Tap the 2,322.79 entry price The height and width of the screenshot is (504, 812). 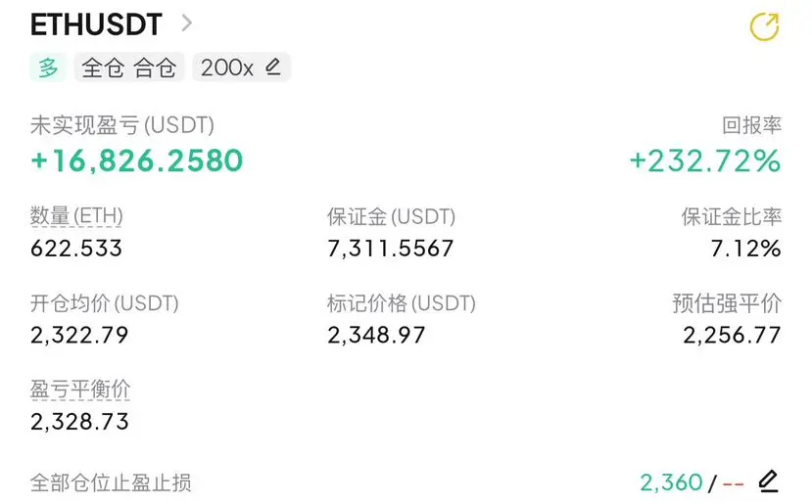point(79,335)
